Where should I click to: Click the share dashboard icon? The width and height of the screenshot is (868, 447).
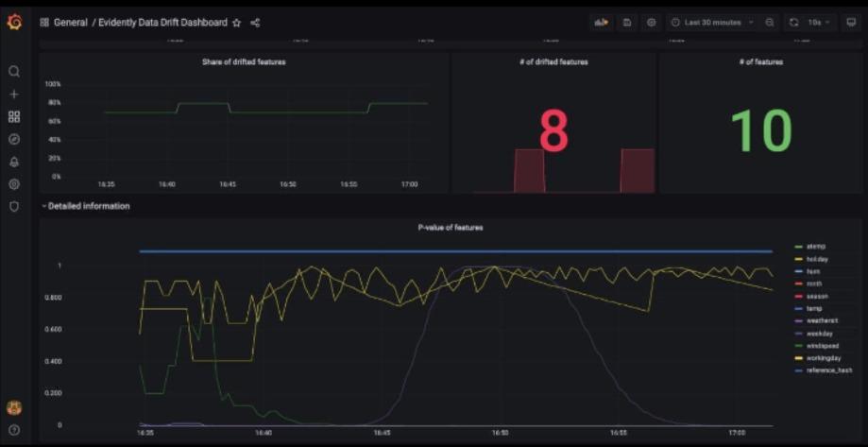coord(255,23)
